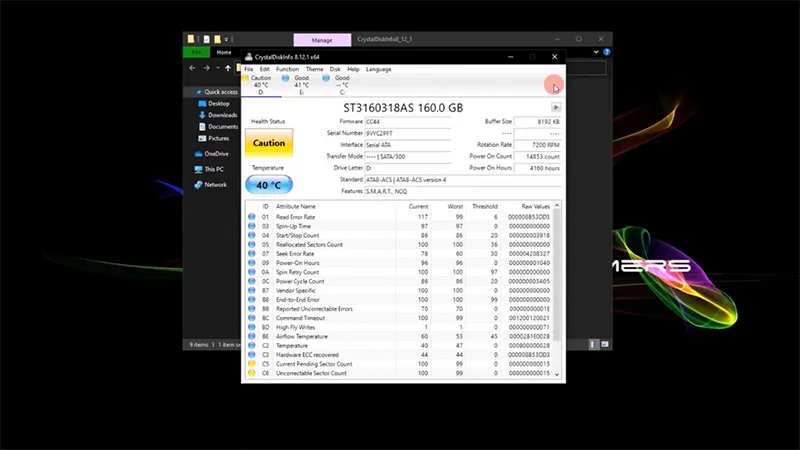Open the Theme menu

[314, 69]
